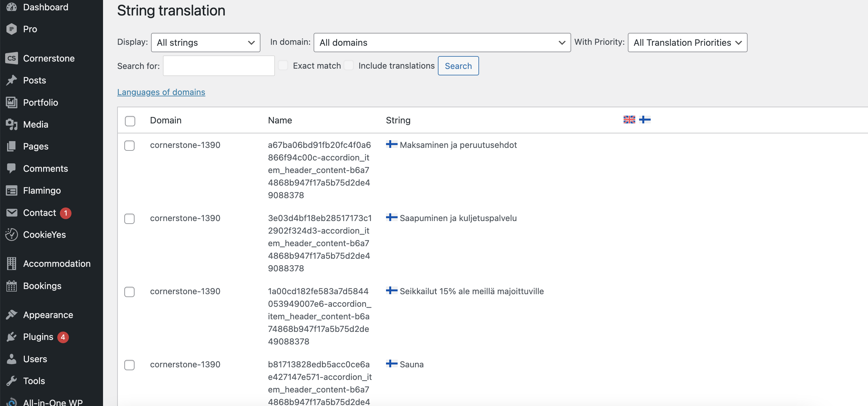Click the Posts pushpin icon

pos(12,80)
